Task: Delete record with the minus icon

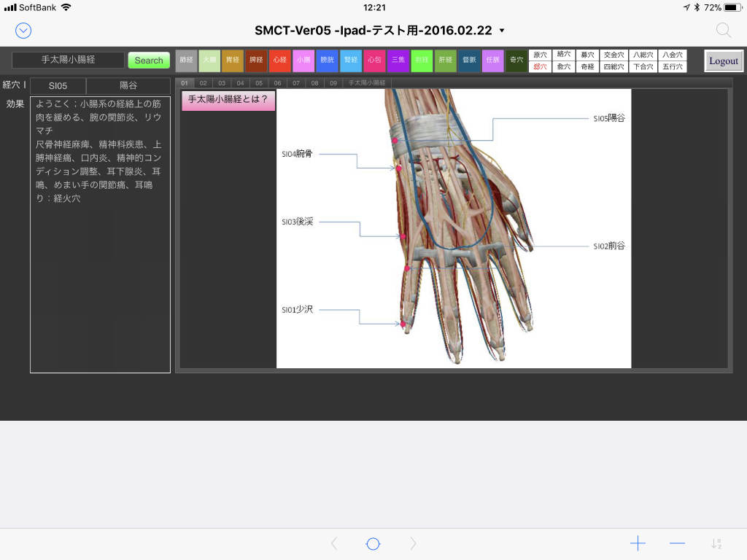Action: pos(677,543)
